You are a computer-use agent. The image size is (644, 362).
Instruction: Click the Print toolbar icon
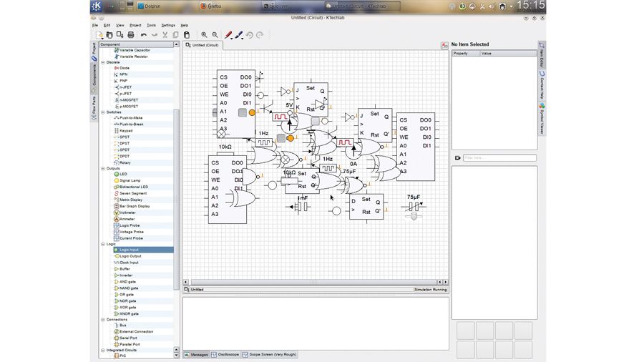tap(130, 34)
